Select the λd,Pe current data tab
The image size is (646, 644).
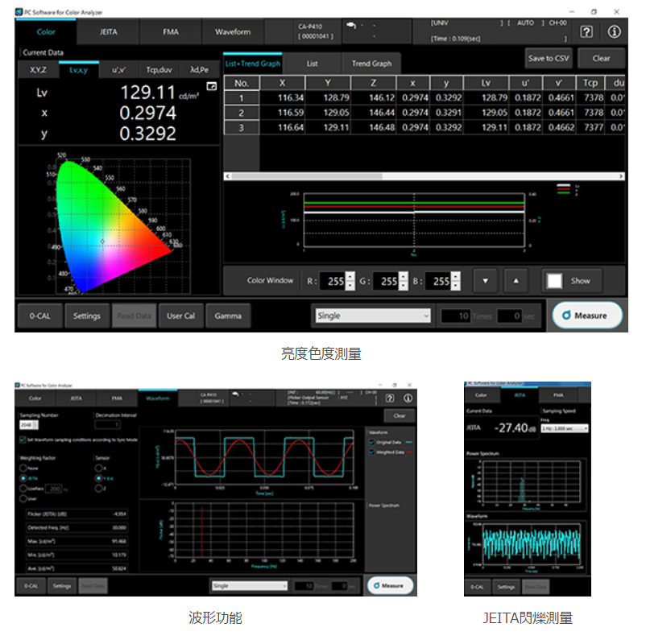[200, 70]
